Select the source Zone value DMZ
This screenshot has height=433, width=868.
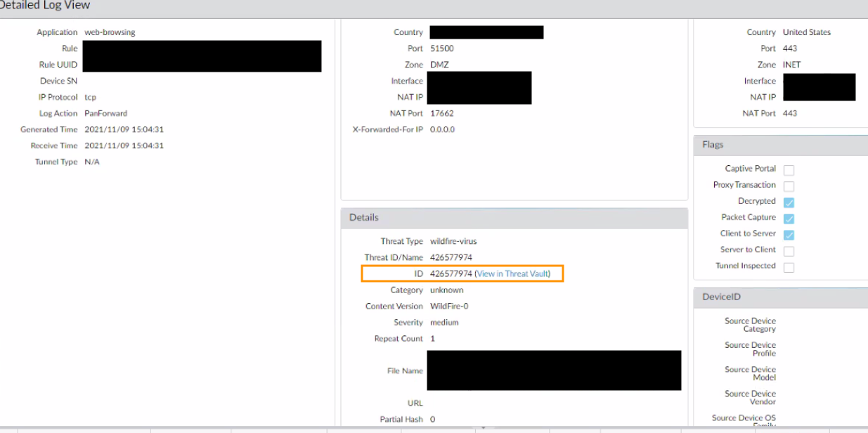pos(439,65)
